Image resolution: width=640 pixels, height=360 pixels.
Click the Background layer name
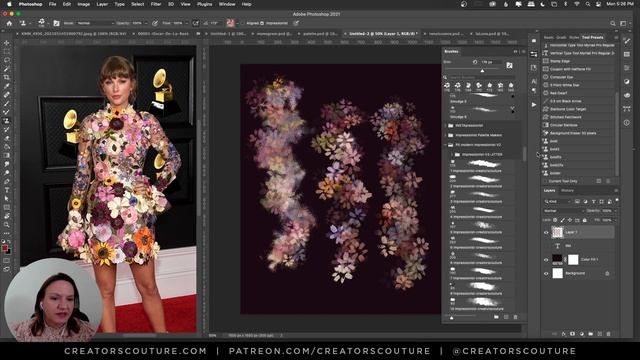click(x=575, y=273)
